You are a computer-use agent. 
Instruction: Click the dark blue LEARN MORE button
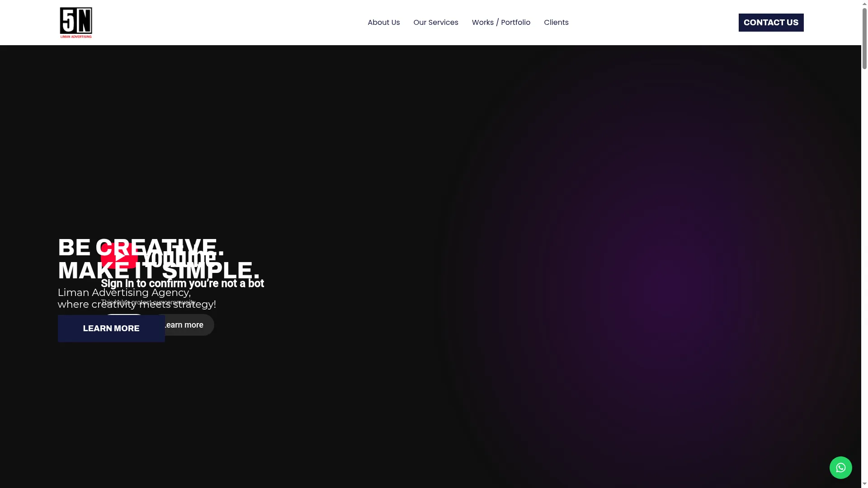(x=111, y=328)
